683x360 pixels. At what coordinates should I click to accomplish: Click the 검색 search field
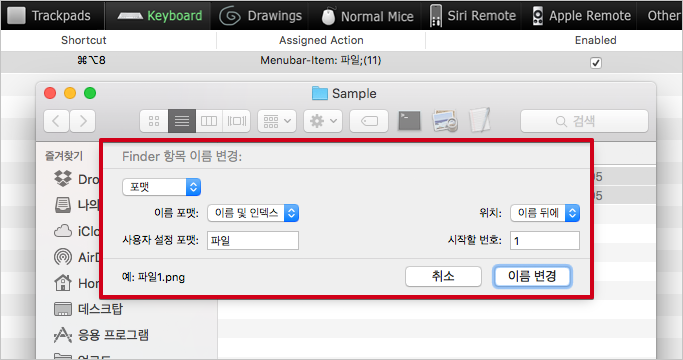(x=584, y=121)
